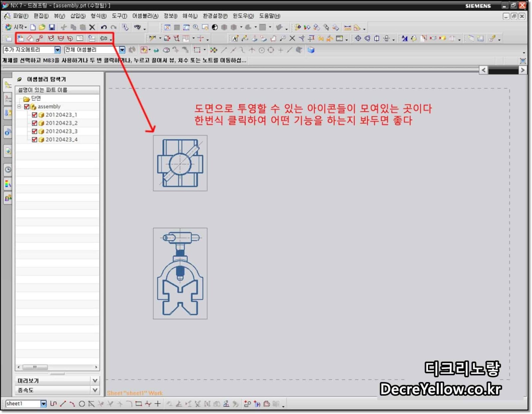Toggle the assembly checkbox

pyautogui.click(x=27, y=106)
